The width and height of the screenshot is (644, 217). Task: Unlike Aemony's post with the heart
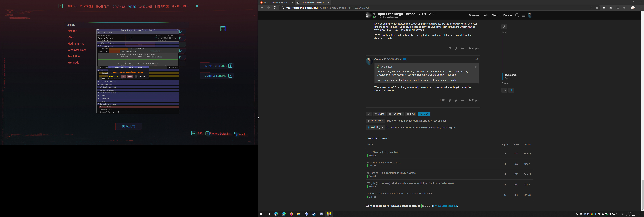click(443, 100)
